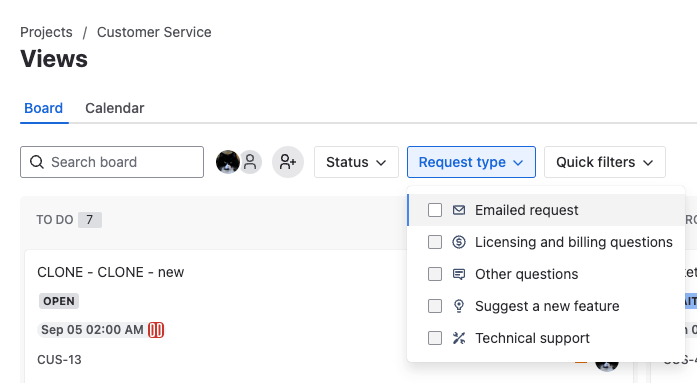Click the dollar icon for Licensing and billing
The height and width of the screenshot is (383, 697).
point(459,242)
